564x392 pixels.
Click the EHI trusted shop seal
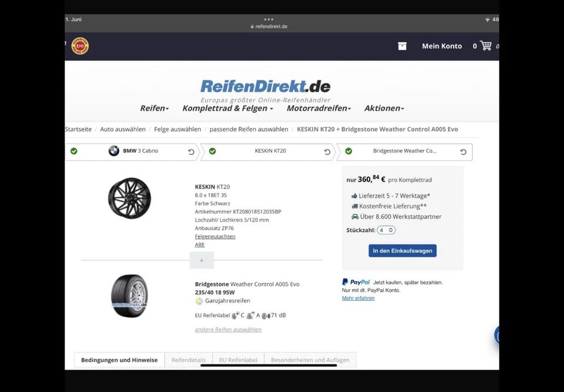point(80,46)
